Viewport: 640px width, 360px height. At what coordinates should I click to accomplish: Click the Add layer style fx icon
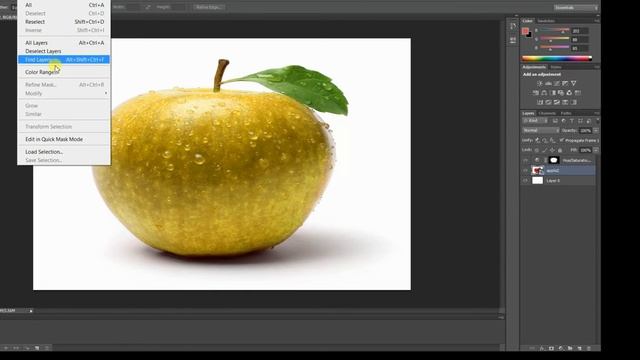(542, 348)
